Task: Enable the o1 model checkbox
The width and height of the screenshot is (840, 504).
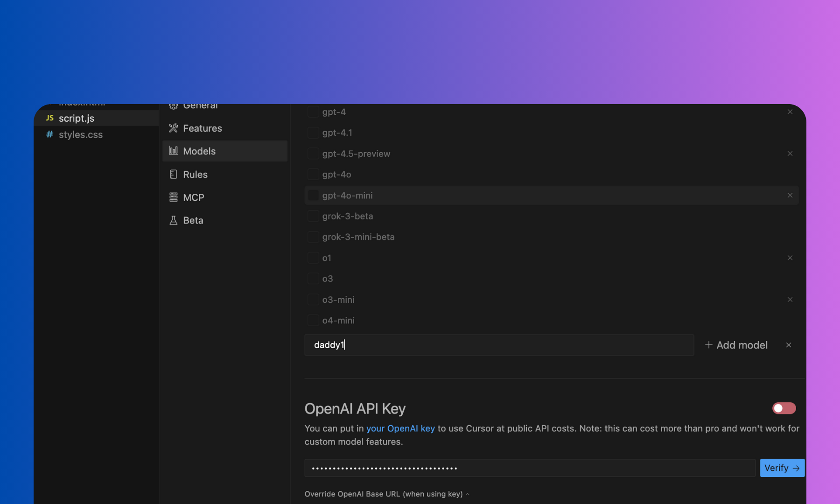Action: 313,258
